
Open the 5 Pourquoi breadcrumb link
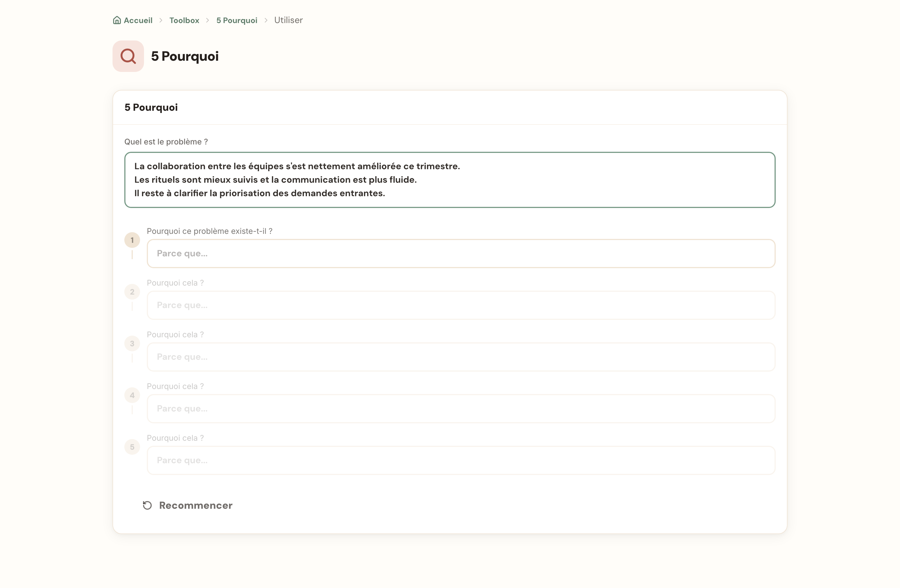(237, 20)
